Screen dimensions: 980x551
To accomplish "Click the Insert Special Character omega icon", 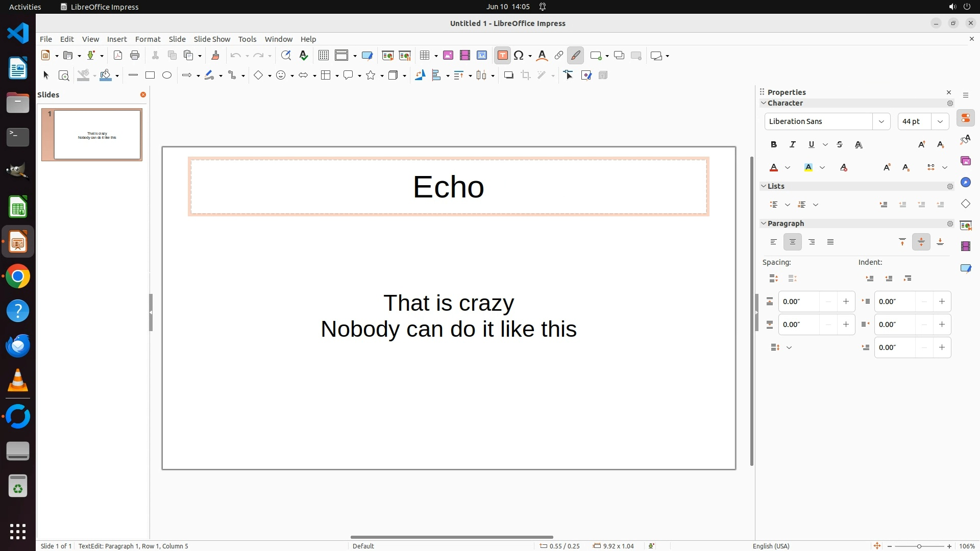I will pyautogui.click(x=519, y=56).
